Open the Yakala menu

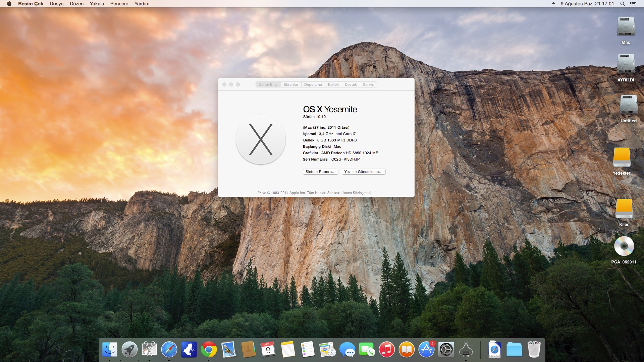point(97,4)
